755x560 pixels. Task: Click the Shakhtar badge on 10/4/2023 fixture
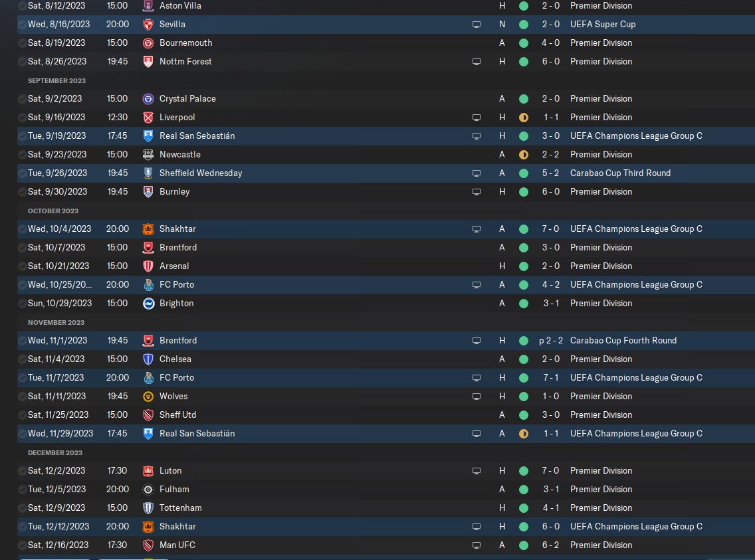tap(148, 229)
